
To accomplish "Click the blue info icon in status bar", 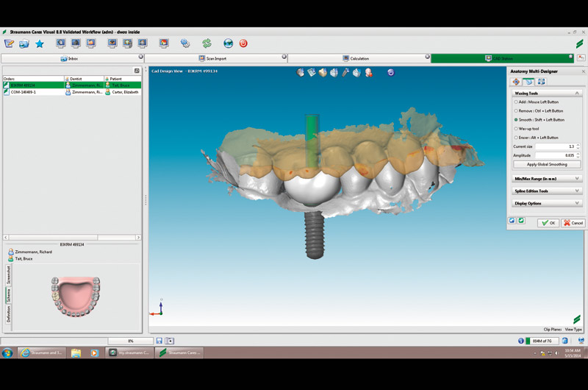I will click(521, 341).
